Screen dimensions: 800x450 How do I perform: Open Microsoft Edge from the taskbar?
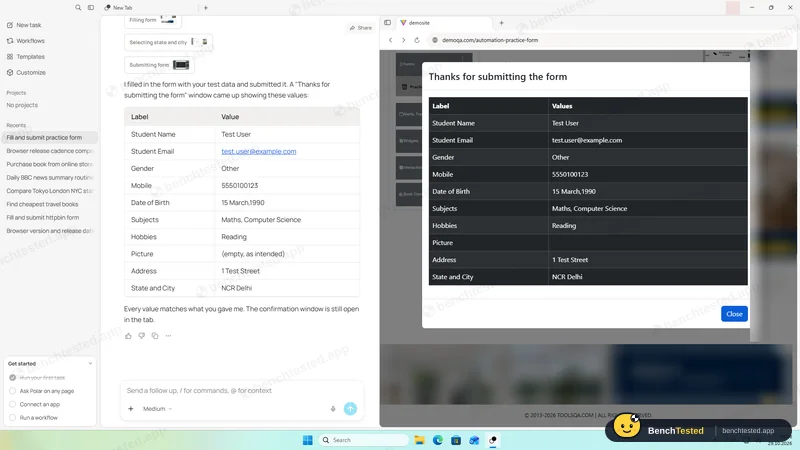(438, 440)
